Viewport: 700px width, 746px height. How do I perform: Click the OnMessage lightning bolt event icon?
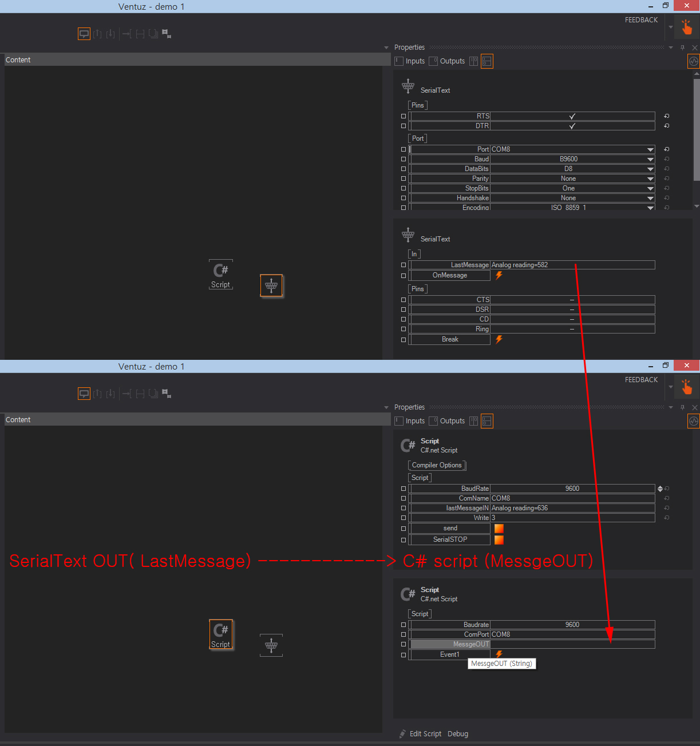(499, 275)
